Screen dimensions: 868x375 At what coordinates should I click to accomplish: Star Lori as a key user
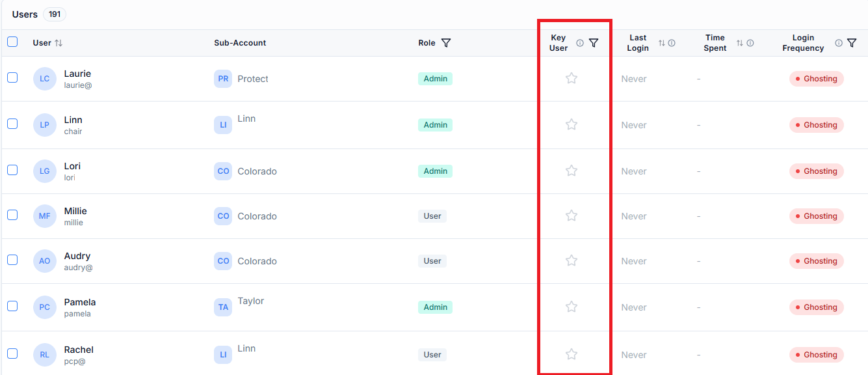coord(572,171)
